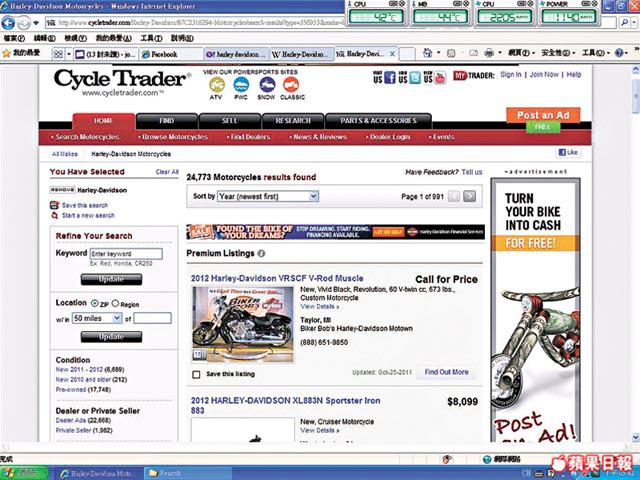The height and width of the screenshot is (480, 640).
Task: Open the HOME navigation tab
Action: click(x=104, y=121)
